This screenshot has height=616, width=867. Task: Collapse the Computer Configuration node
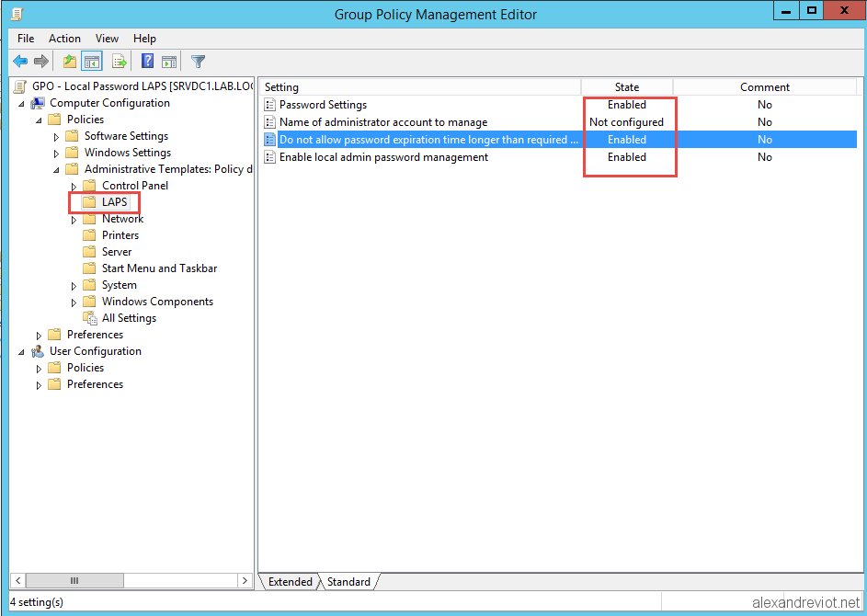click(21, 103)
